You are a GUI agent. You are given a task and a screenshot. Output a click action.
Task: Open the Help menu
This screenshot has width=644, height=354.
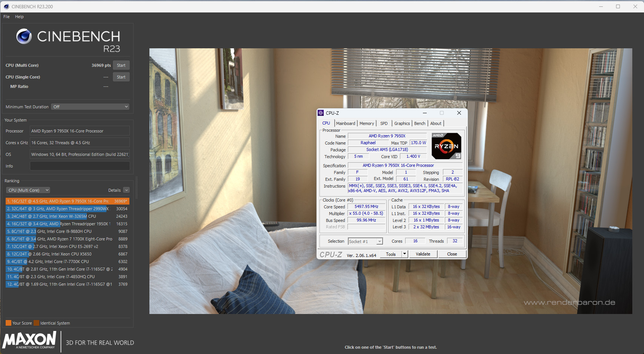[19, 17]
